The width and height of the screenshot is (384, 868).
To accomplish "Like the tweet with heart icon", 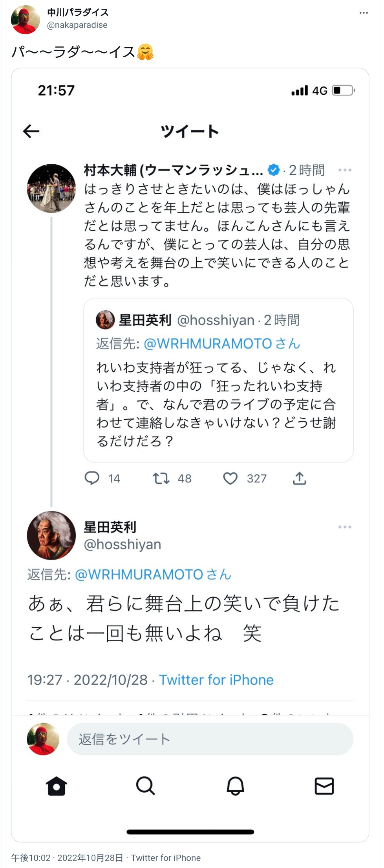I will [x=230, y=478].
